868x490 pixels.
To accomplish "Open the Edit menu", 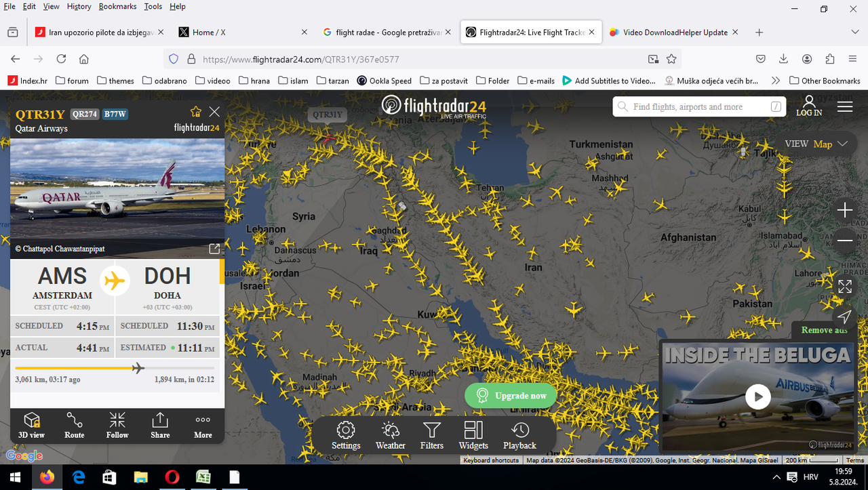I will (x=29, y=6).
